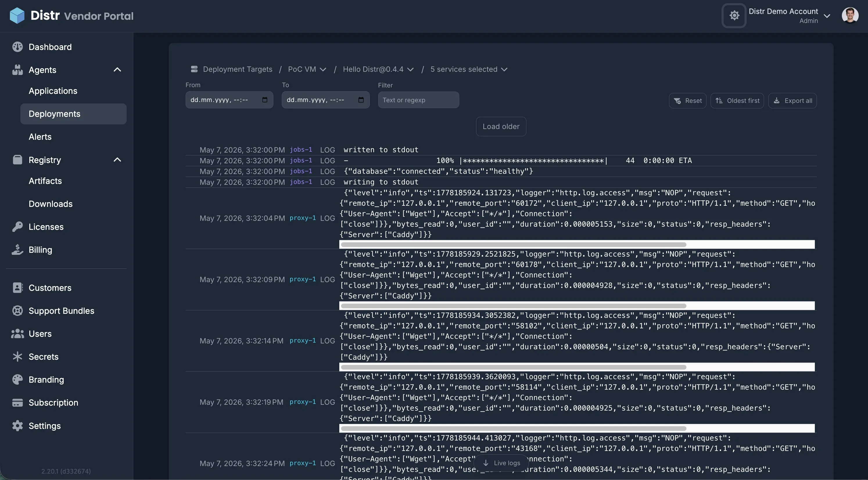Image resolution: width=868 pixels, height=480 pixels.
Task: Click the Secrets asterisk icon
Action: pyautogui.click(x=17, y=357)
